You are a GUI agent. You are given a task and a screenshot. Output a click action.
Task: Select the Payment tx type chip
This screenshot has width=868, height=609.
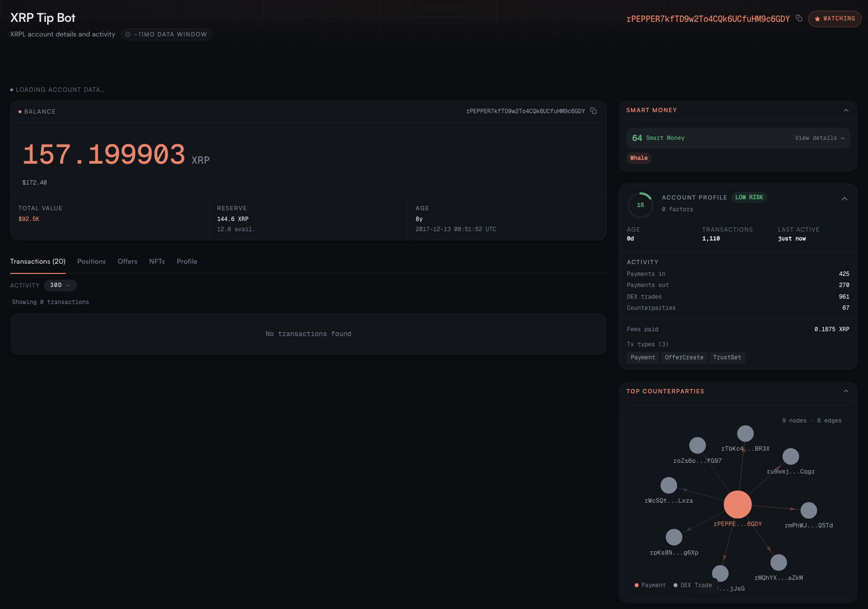click(x=643, y=357)
